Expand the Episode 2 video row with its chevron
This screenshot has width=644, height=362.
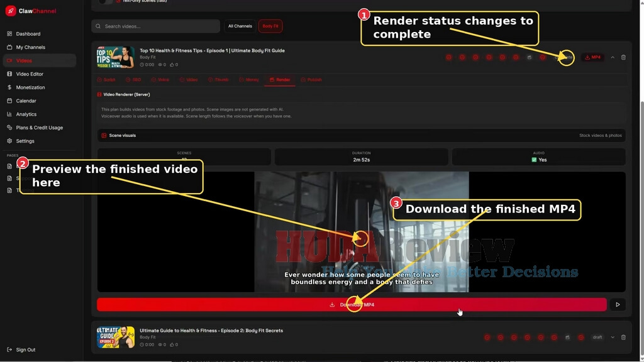[x=613, y=337]
